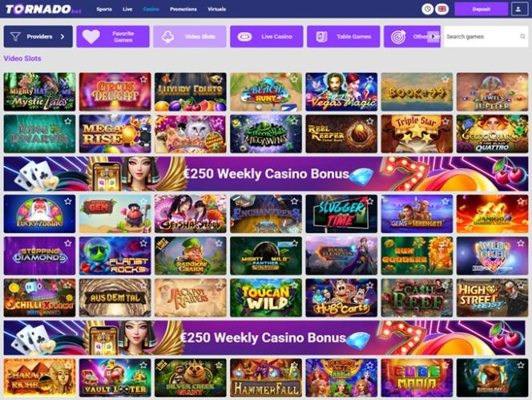Click the Deposit button
This screenshot has height=400, width=532.
click(x=481, y=9)
